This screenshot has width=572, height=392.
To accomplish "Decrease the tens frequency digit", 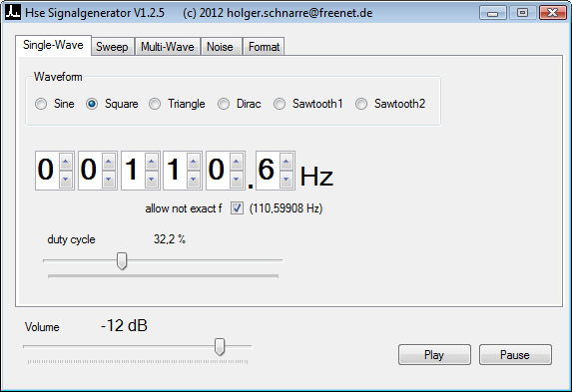I will click(194, 180).
